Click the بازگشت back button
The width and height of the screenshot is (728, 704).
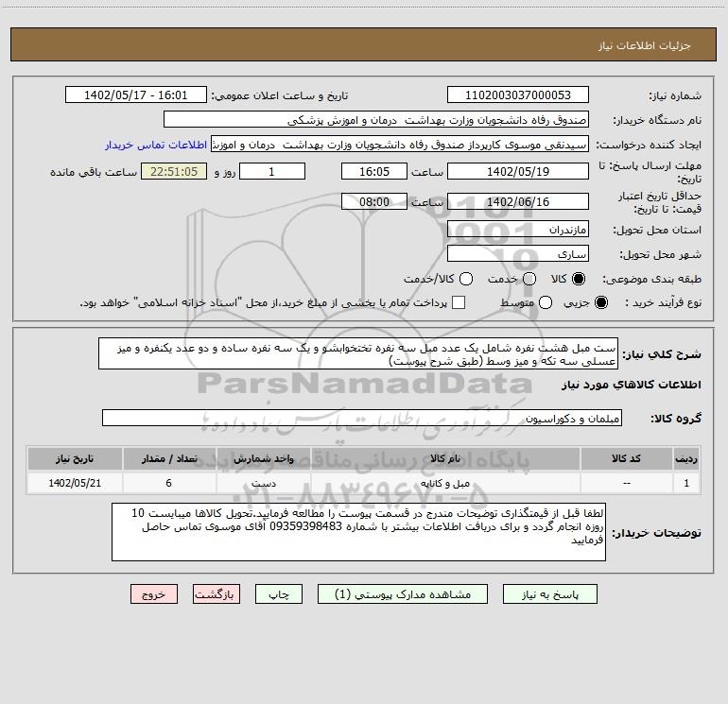(217, 594)
